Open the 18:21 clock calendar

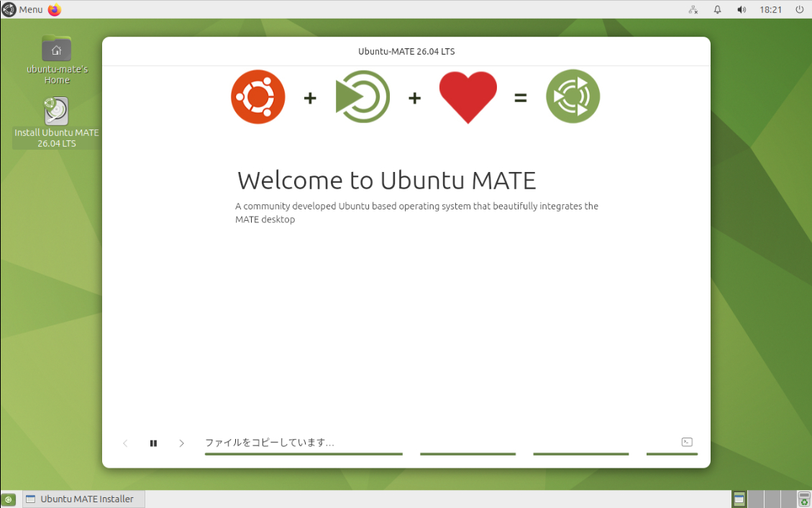770,9
